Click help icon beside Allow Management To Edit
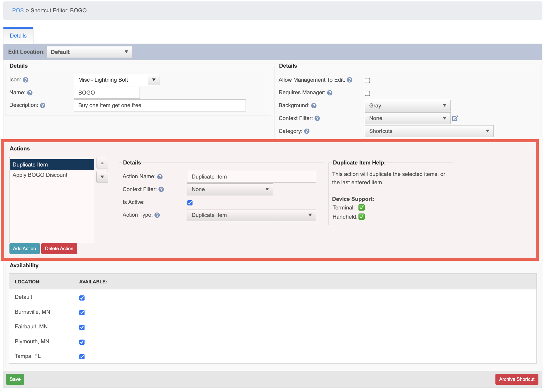 (x=350, y=80)
